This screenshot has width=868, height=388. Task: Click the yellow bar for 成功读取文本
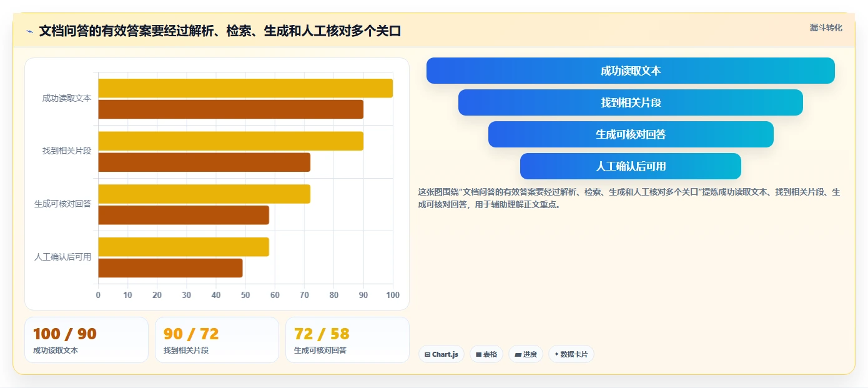245,88
